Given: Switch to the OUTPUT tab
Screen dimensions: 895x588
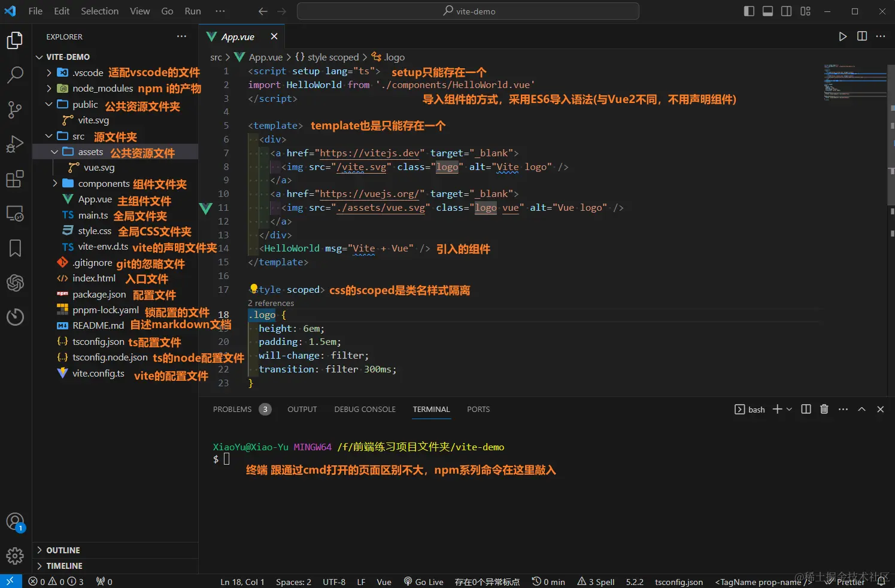Looking at the screenshot, I should (x=302, y=410).
